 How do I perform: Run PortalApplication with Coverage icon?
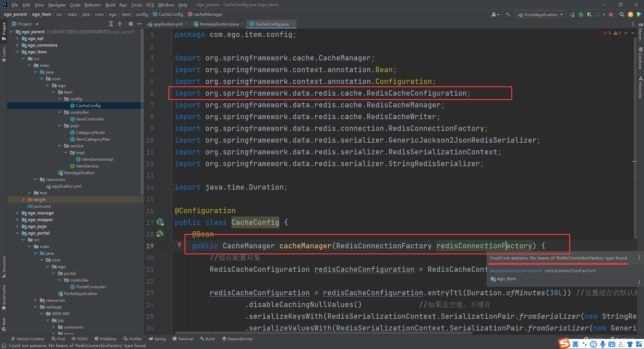(589, 14)
